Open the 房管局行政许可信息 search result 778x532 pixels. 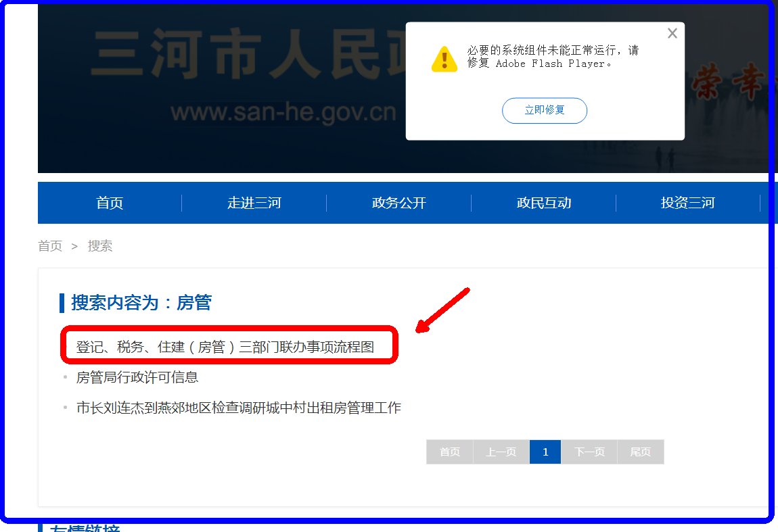tap(138, 377)
